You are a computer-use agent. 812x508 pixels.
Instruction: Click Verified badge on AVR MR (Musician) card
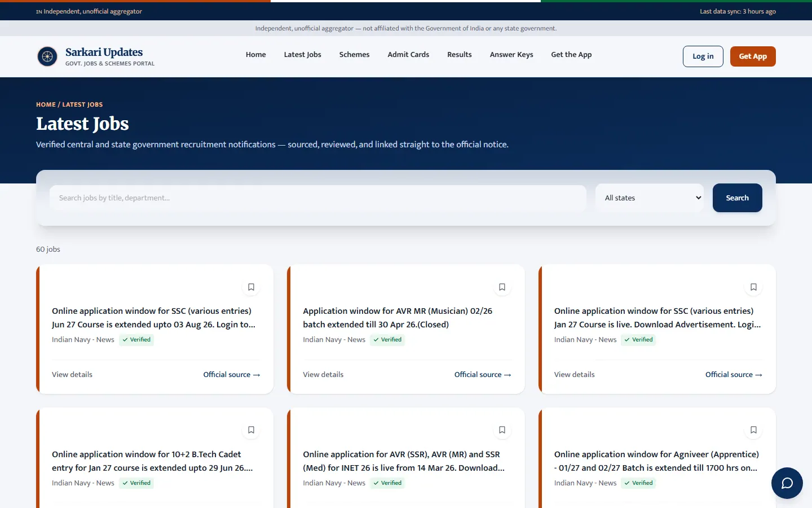387,340
